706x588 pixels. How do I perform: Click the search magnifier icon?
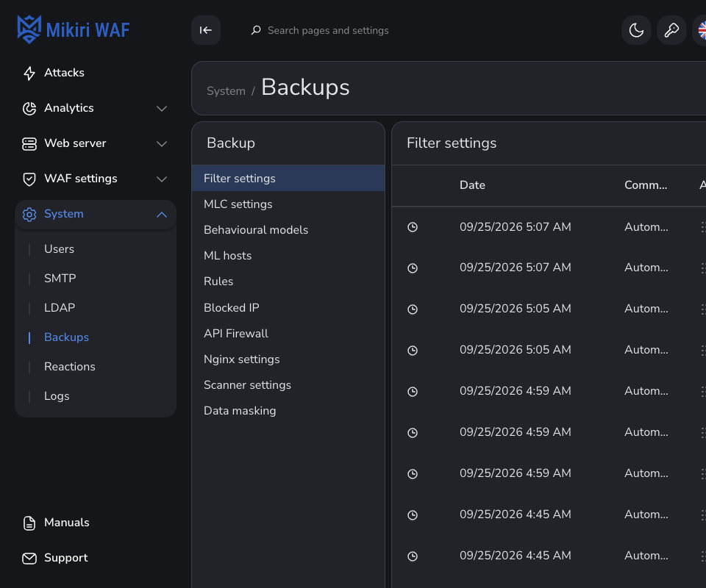click(256, 30)
